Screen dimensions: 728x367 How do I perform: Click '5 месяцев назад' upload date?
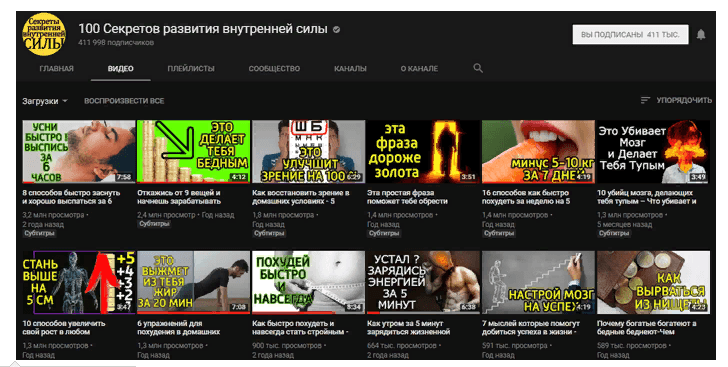(624, 224)
